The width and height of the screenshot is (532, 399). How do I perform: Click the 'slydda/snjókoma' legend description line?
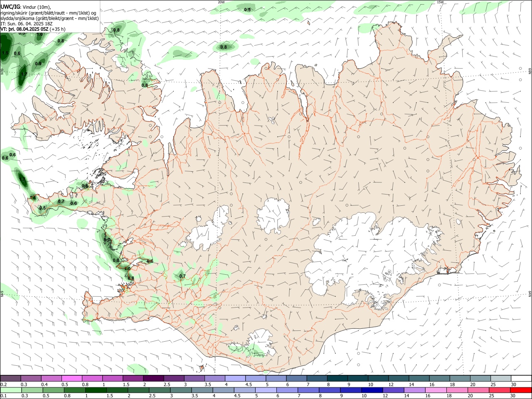pyautogui.click(x=50, y=18)
